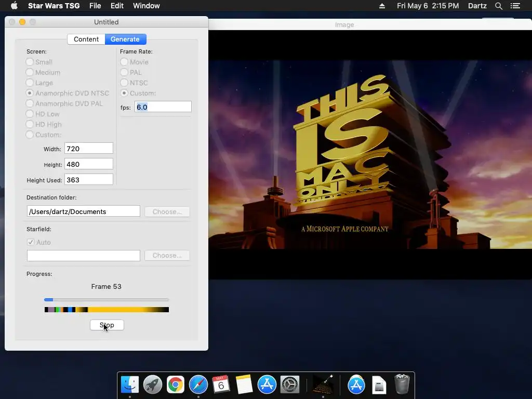This screenshot has height=399, width=532.
Task: Click the date and time display
Action: coord(428,6)
